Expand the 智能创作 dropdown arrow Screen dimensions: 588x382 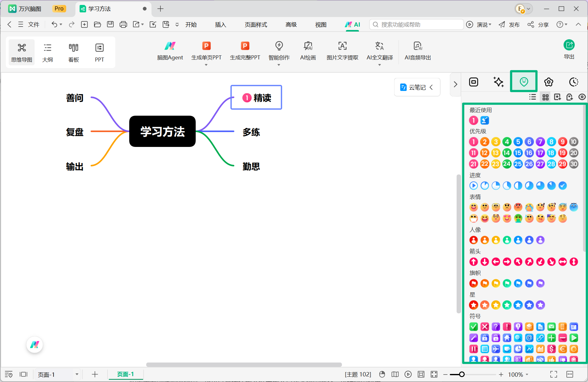point(279,65)
